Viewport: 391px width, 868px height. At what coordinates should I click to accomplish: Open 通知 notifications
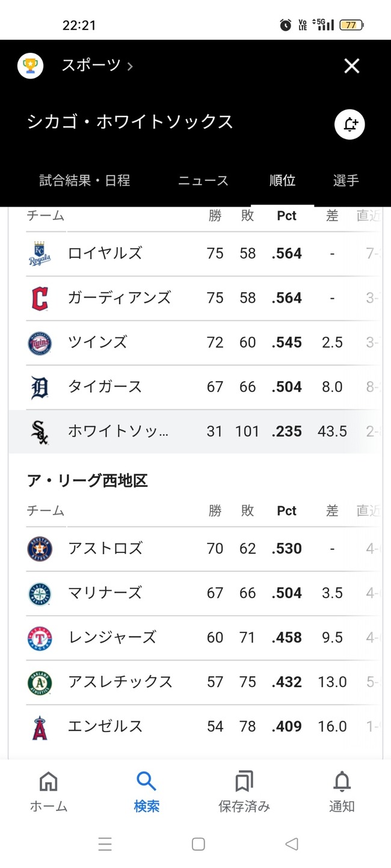click(342, 791)
